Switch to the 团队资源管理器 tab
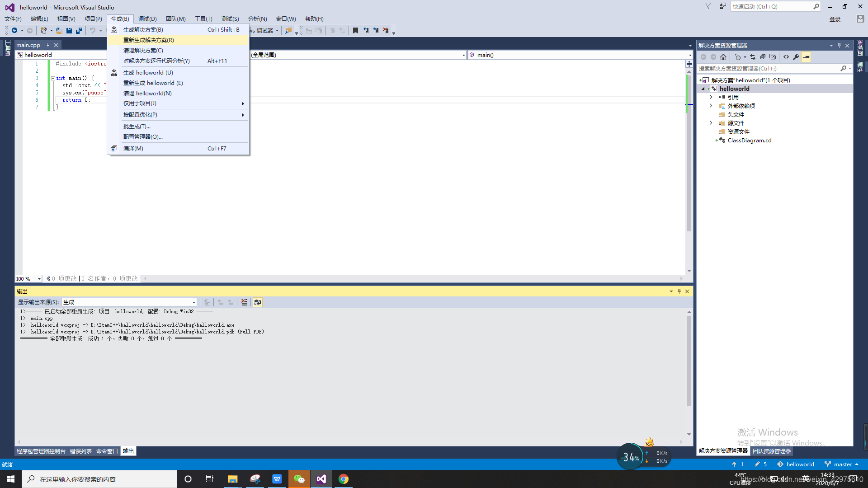Viewport: 868px width, 488px height. 772,451
